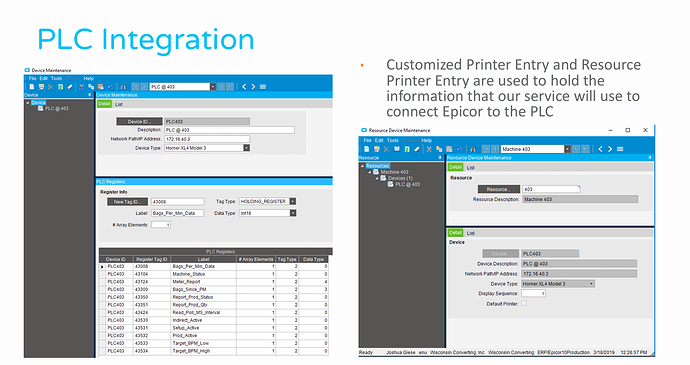Click Paste icon in Device Maintenance toolbar

point(101,87)
